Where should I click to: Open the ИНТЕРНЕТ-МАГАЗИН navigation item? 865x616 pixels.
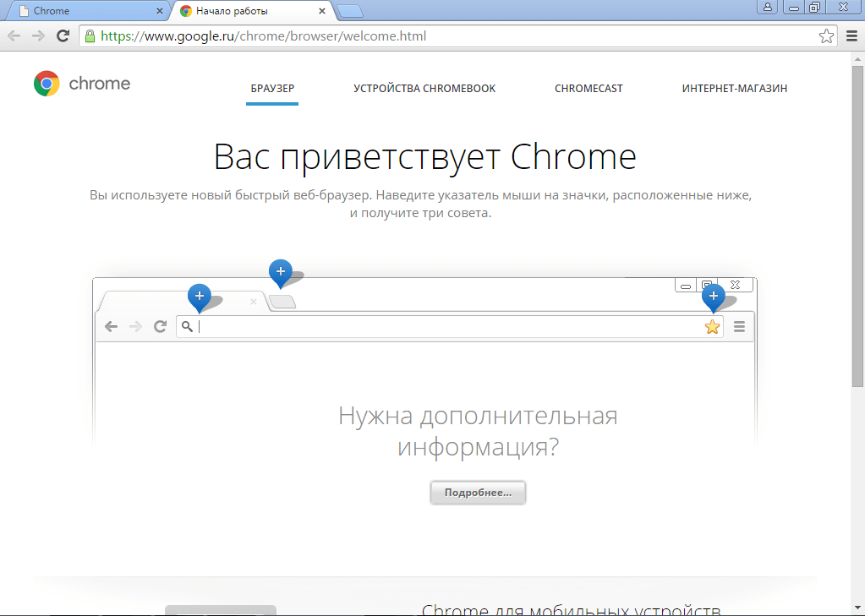pyautogui.click(x=734, y=88)
